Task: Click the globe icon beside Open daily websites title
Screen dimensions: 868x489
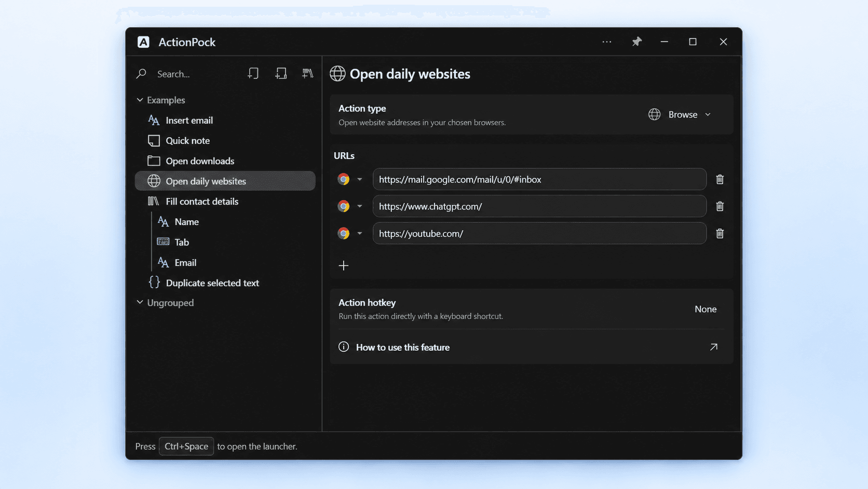Action: 337,74
